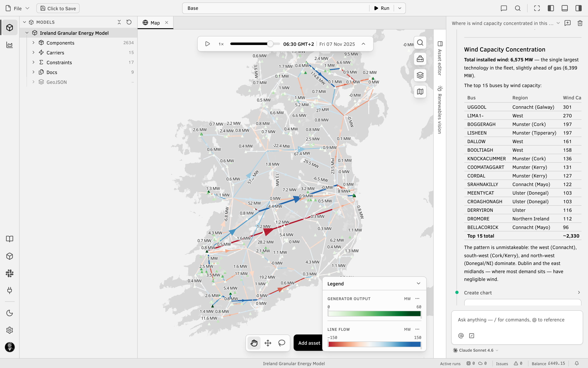Open Line Flow legend options menu
Screen dimensions: 588x368
pos(418,329)
